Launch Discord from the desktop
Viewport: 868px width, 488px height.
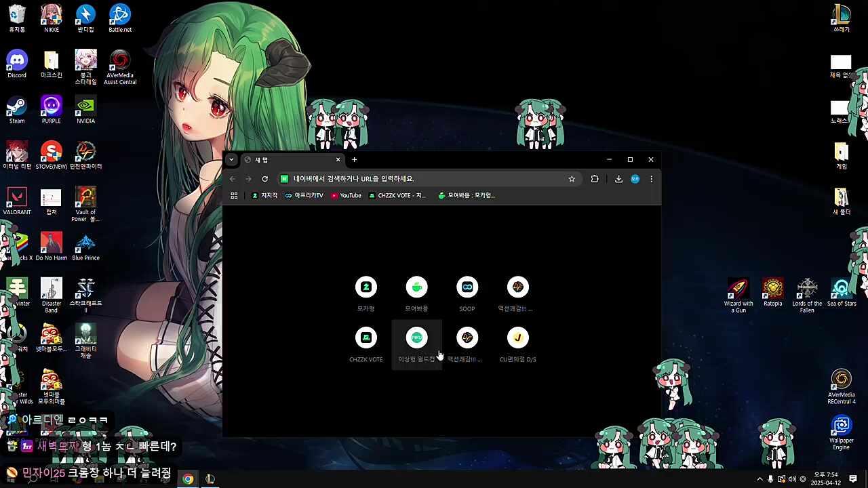[17, 64]
